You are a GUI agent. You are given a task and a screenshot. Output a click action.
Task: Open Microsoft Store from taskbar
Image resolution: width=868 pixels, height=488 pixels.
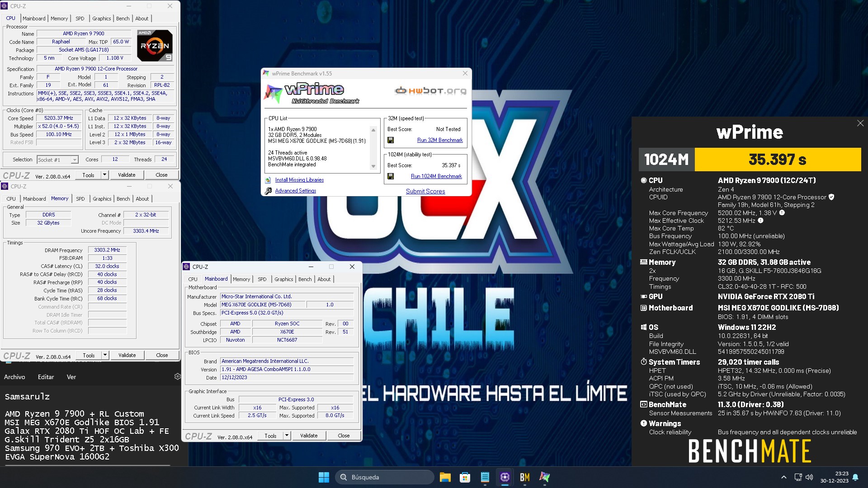465,477
